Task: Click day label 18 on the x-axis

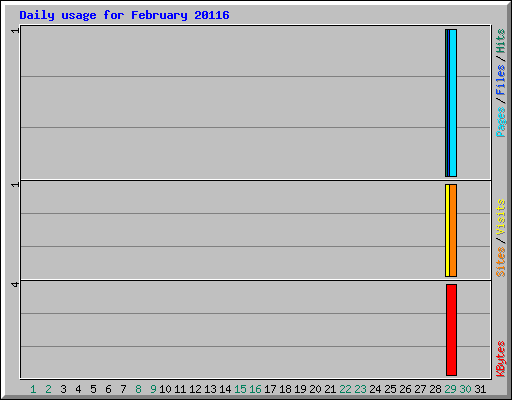Action: pos(285,389)
